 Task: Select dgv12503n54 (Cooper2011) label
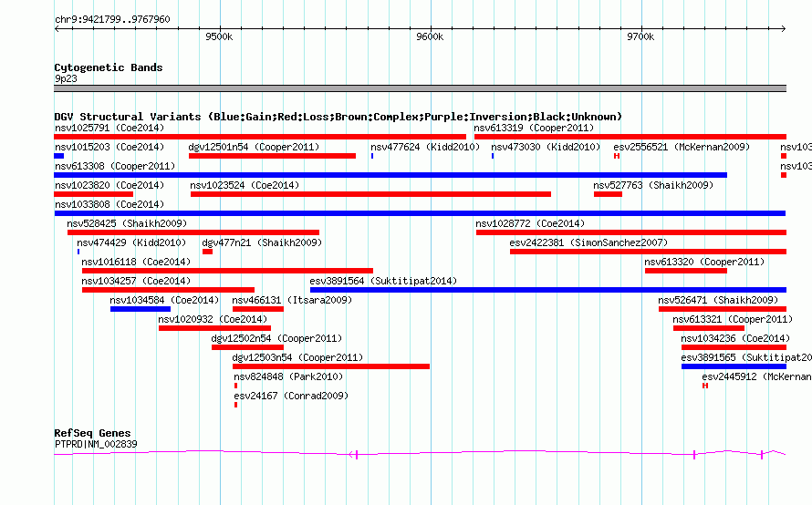[297, 357]
